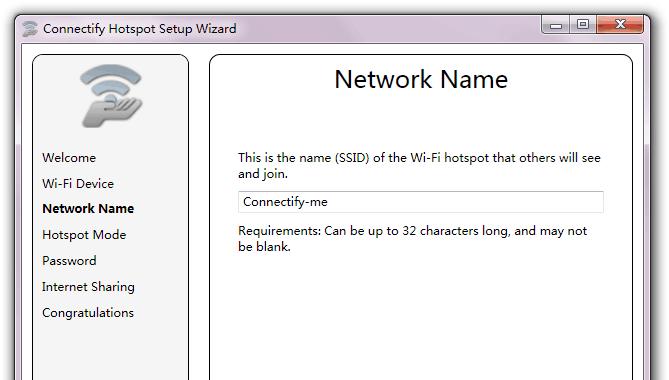Click the Network Name page heading
Image resolution: width=669 pixels, height=380 pixels.
421,79
